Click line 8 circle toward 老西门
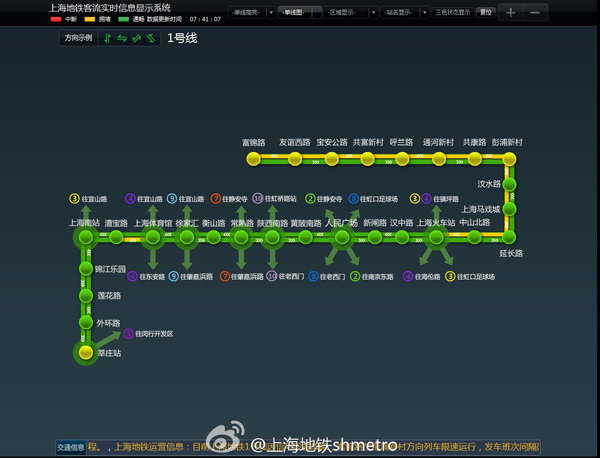 tap(313, 276)
